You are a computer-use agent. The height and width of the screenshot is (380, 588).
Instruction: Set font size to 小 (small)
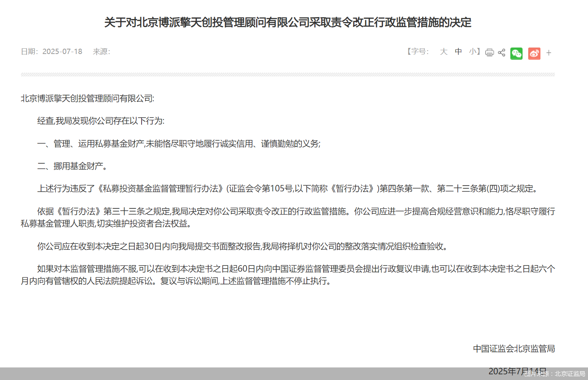coord(473,51)
